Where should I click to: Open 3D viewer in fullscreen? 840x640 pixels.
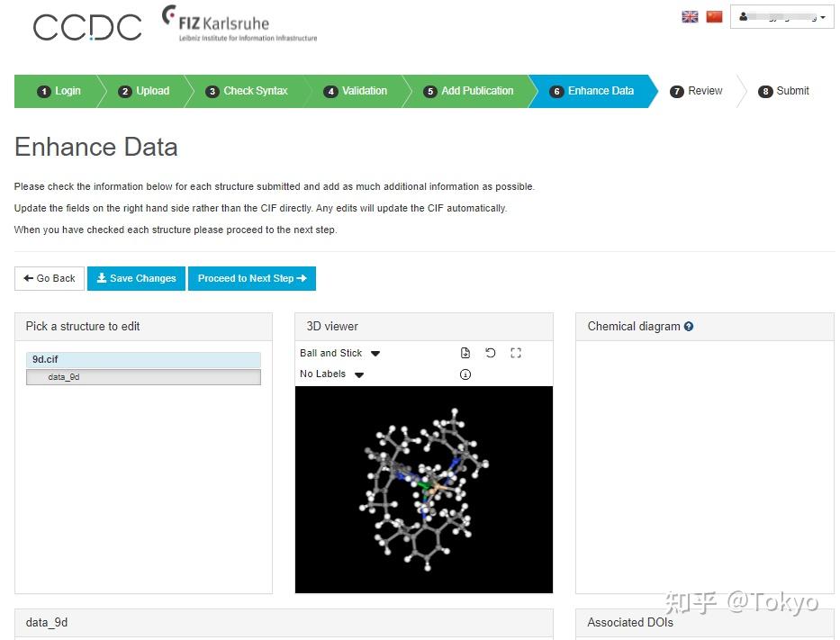pos(516,353)
